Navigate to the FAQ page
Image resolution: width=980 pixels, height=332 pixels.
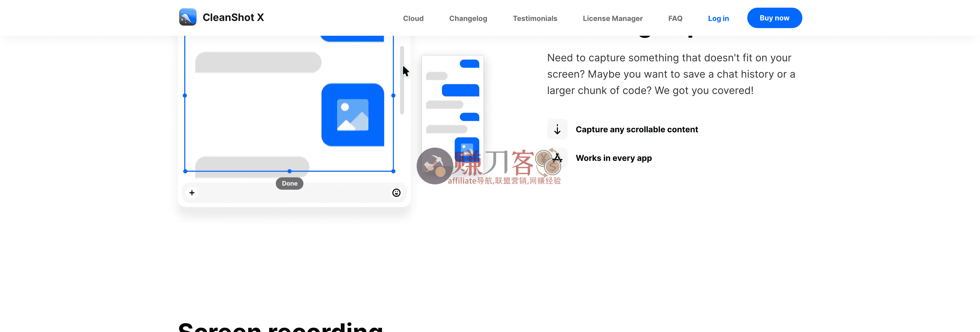click(675, 18)
